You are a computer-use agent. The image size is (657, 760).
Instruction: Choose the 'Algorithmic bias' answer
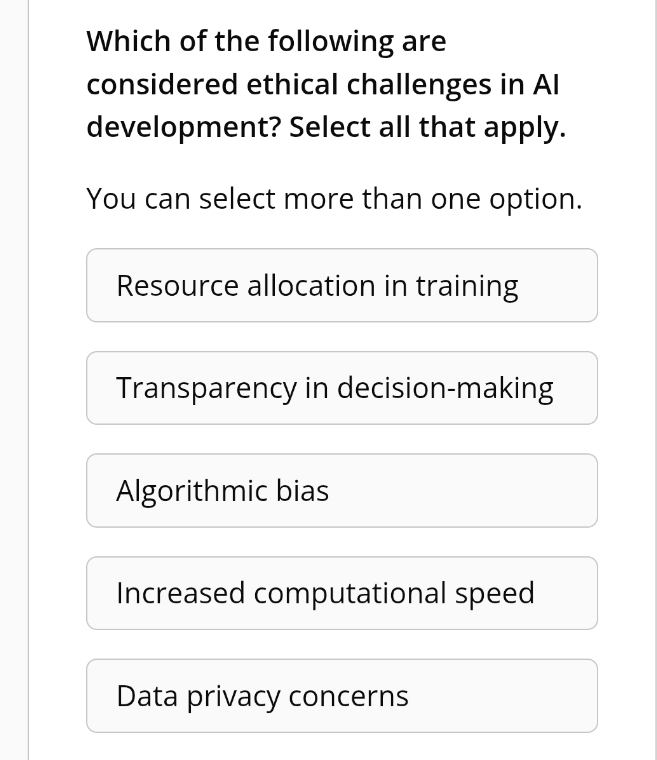point(341,491)
